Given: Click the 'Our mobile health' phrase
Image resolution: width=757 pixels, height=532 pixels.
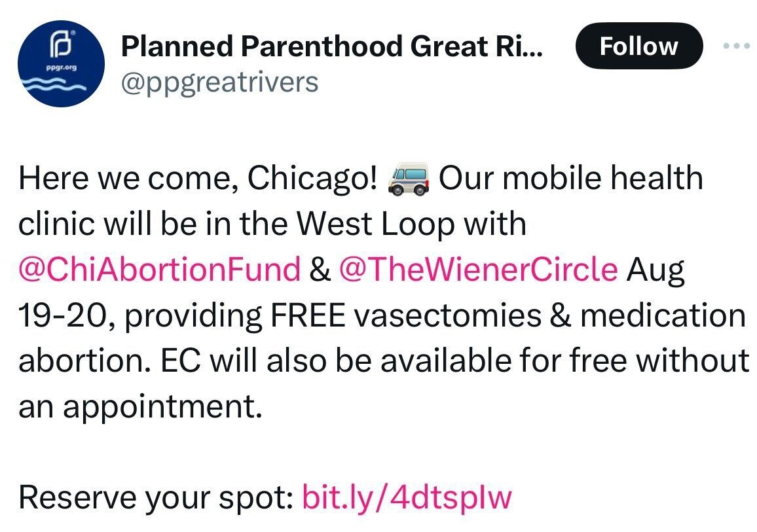Looking at the screenshot, I should click(x=570, y=178).
